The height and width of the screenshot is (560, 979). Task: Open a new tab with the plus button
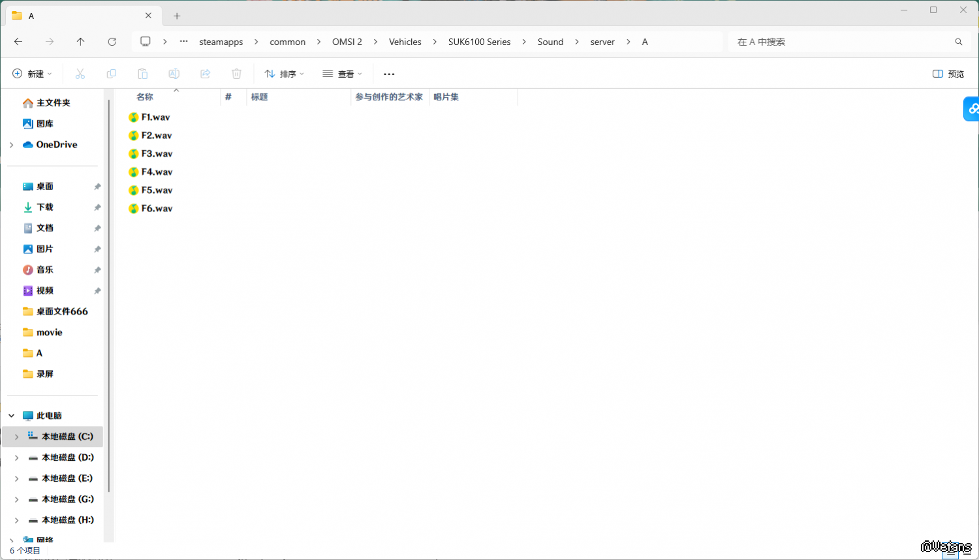(x=177, y=16)
